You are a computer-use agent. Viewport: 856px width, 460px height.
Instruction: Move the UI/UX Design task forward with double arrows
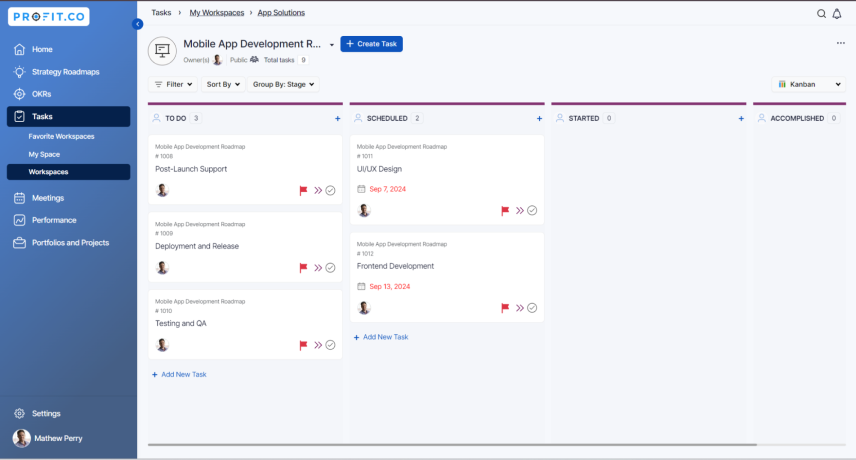click(520, 211)
